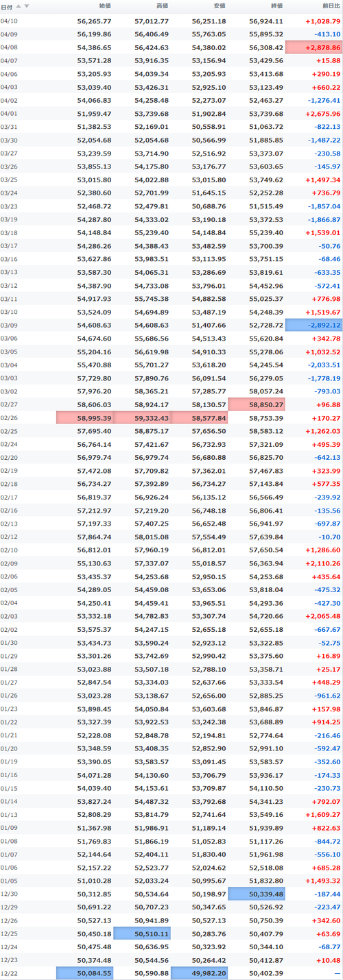
Task: Click the highlighted 58,995.39 opening price
Action: click(x=84, y=417)
